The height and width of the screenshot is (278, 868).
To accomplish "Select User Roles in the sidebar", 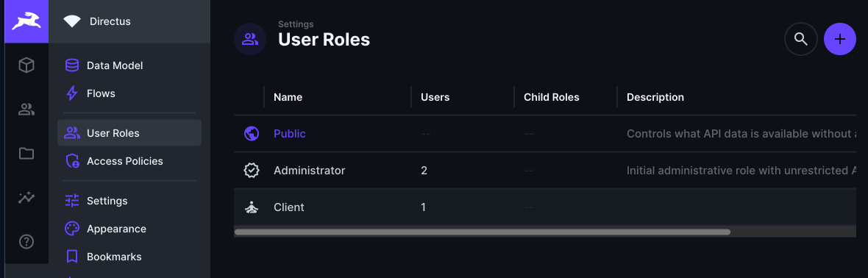I will pos(129,133).
